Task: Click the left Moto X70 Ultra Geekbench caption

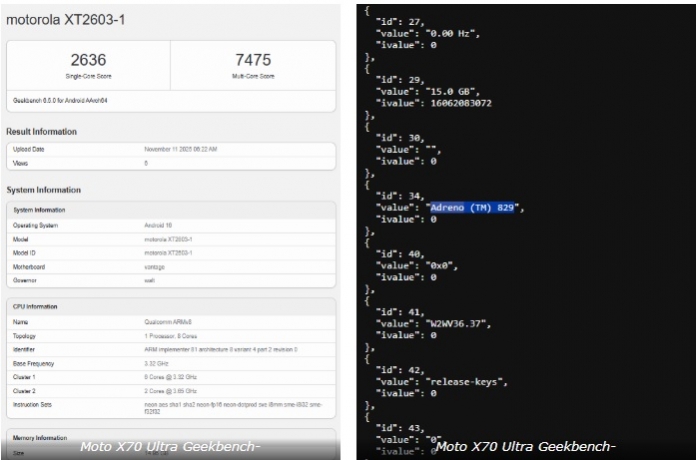Action: click(x=170, y=446)
